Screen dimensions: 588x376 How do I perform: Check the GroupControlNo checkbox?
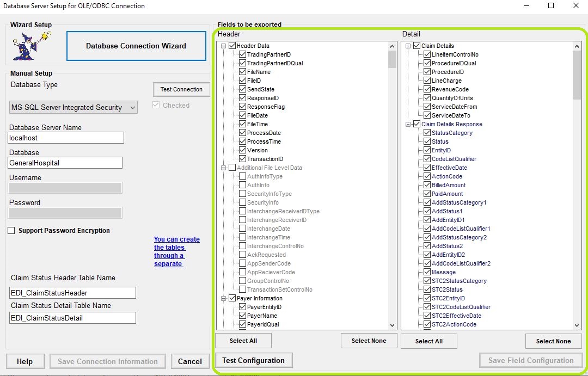tap(243, 281)
